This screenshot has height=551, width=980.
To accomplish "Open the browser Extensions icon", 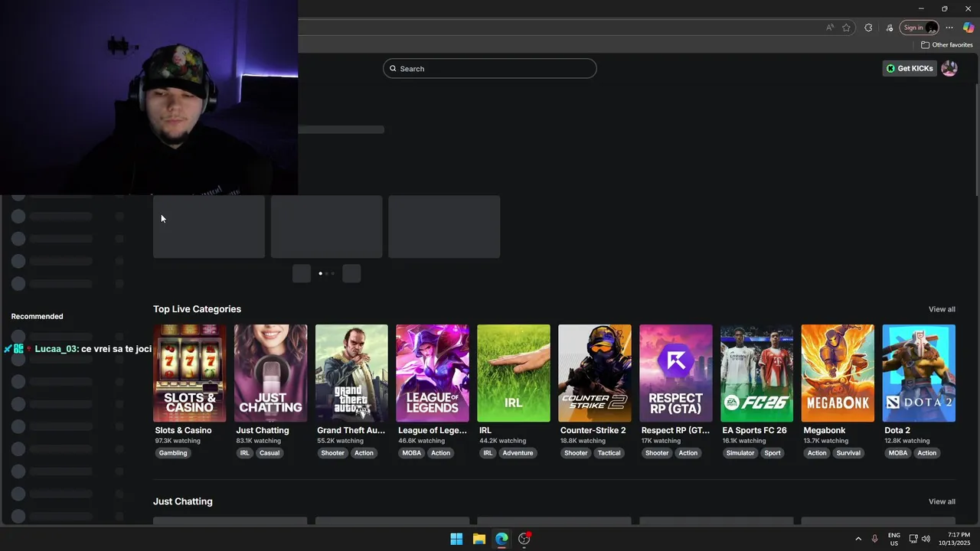I will point(868,28).
